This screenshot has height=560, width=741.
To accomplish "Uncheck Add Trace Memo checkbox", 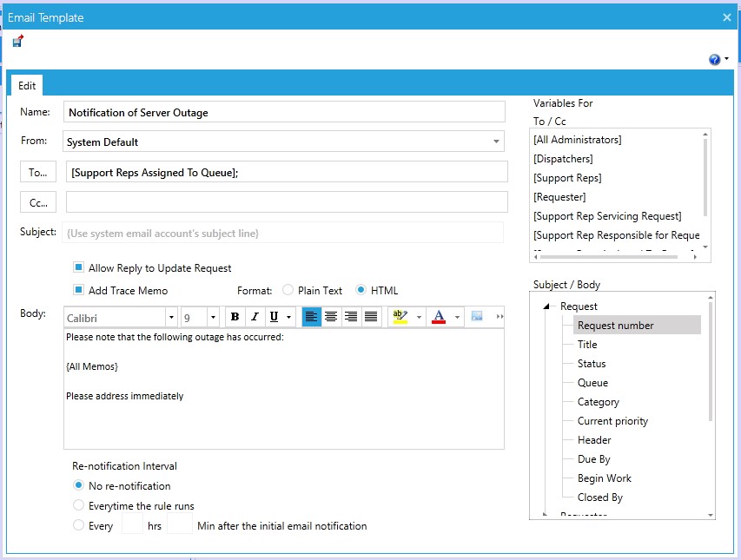I will [x=78, y=290].
